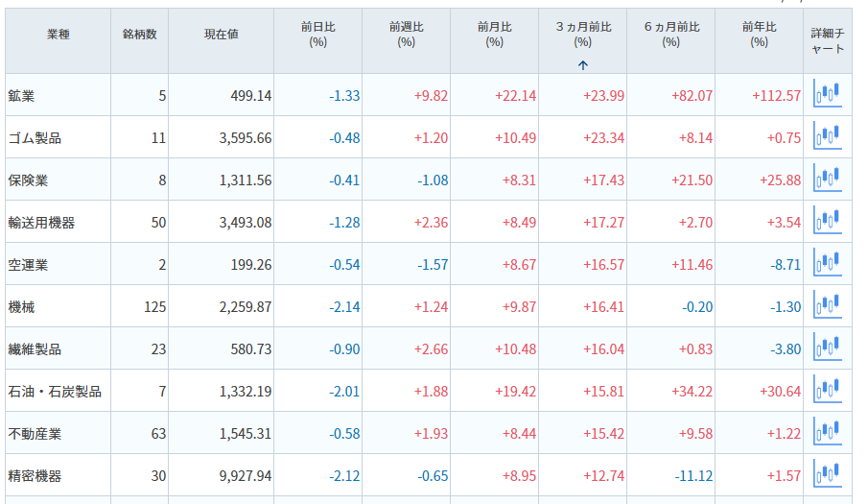
Task: Click current value 199.26
Action: pos(250,265)
